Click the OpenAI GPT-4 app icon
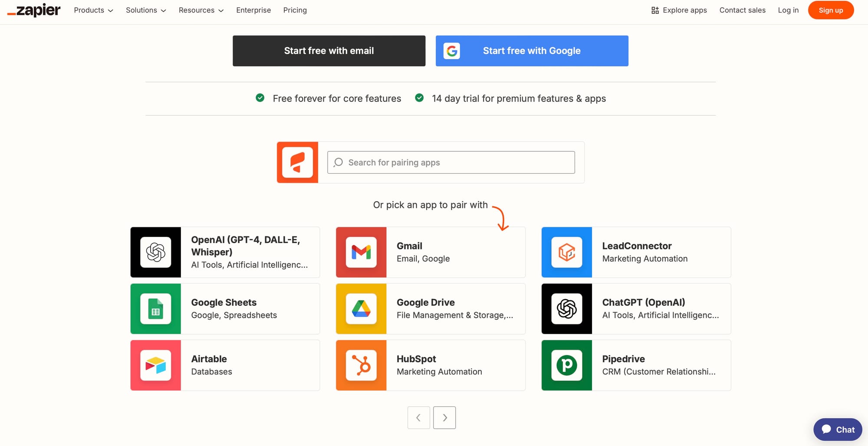 click(155, 252)
